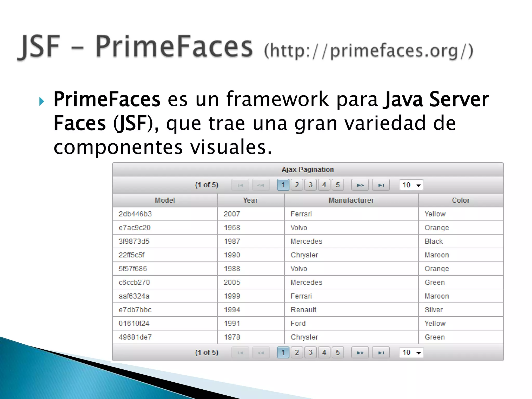Click year cell 1987

(x=251, y=241)
